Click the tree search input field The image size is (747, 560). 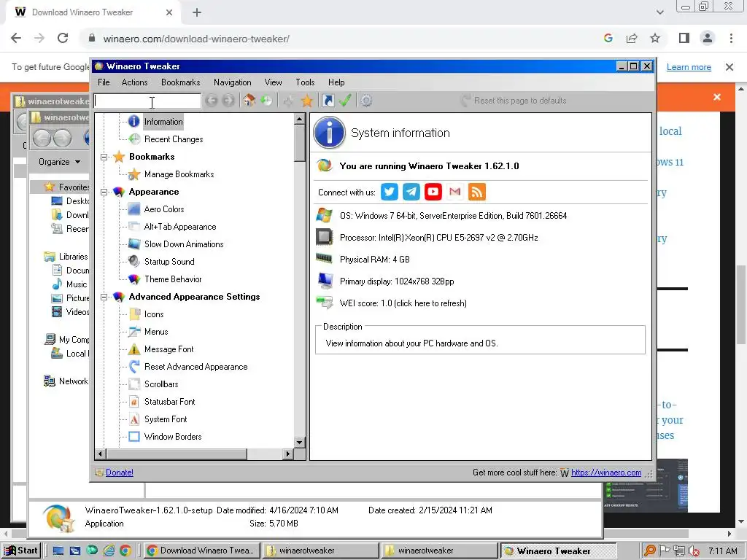click(x=147, y=101)
